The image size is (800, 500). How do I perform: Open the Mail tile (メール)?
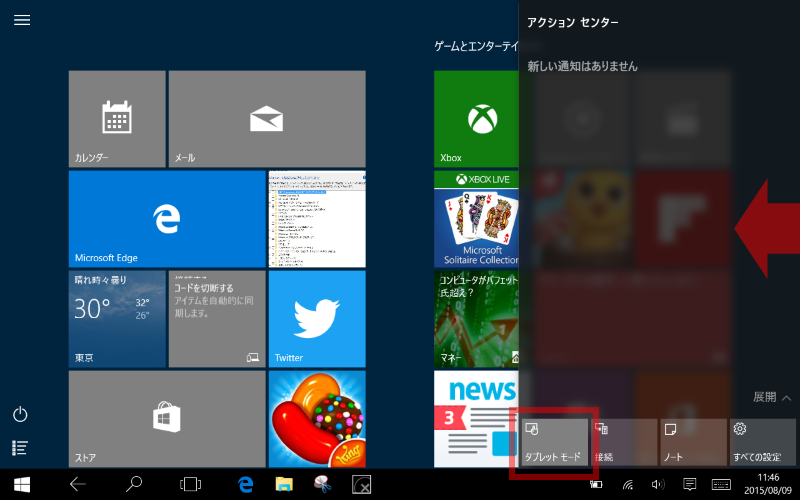pos(267,119)
